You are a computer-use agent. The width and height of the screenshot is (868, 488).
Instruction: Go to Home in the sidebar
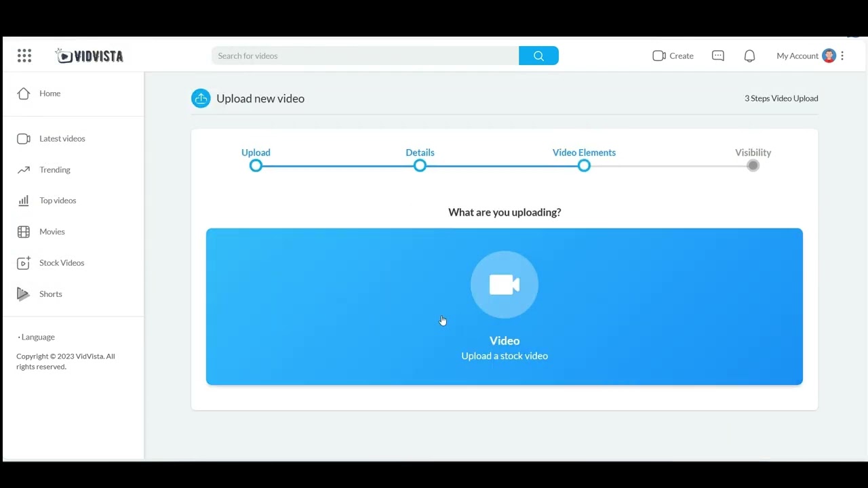pos(50,94)
